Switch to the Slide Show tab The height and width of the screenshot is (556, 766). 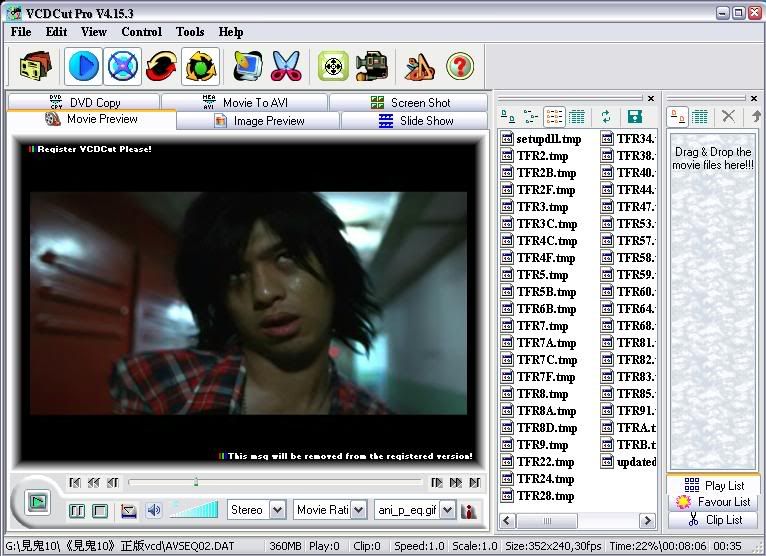click(x=415, y=121)
